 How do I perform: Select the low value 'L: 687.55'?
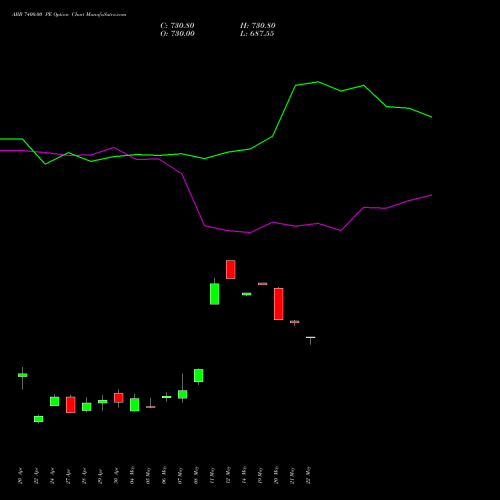257,34
